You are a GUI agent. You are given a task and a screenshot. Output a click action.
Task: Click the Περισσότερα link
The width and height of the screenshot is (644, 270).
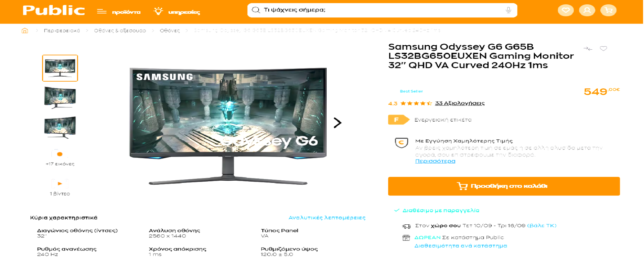[x=435, y=161]
